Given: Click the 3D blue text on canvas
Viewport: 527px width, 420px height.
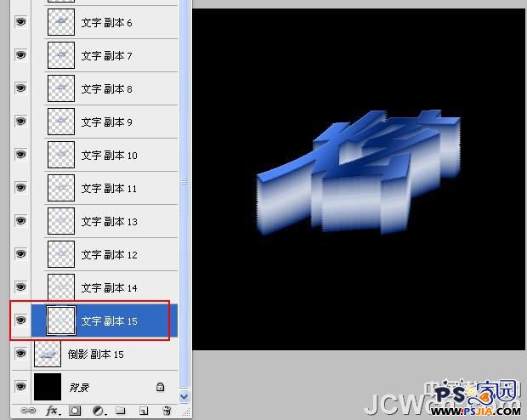Looking at the screenshot, I should (359, 173).
